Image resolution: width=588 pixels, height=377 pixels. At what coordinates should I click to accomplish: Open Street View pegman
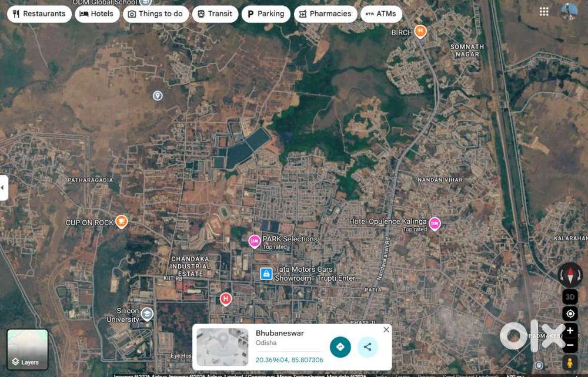point(570,363)
